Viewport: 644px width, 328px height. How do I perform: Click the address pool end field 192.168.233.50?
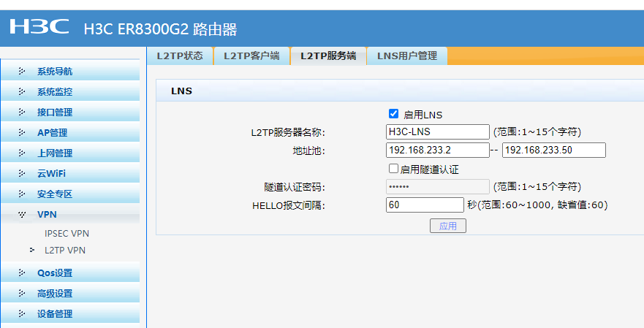[x=554, y=150]
